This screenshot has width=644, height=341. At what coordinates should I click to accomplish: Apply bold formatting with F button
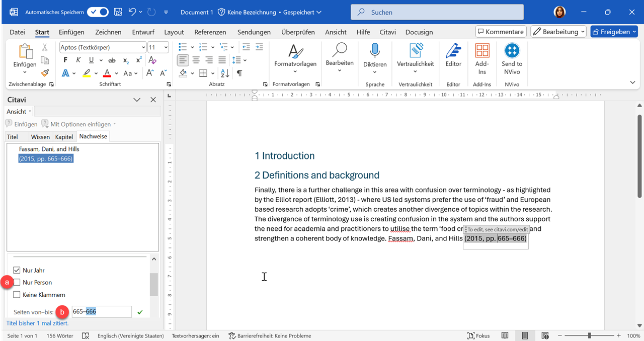[x=65, y=60]
